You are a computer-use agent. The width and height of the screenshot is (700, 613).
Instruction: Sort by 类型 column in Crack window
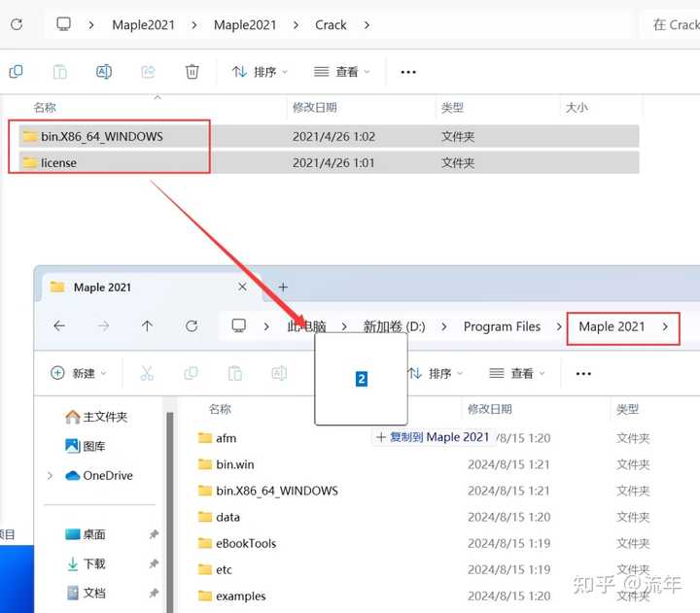[452, 108]
